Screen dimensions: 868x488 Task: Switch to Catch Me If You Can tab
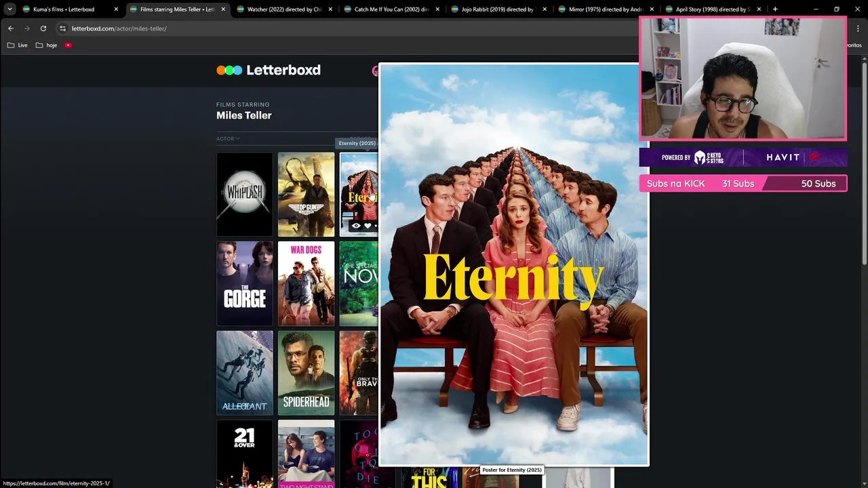click(x=391, y=9)
